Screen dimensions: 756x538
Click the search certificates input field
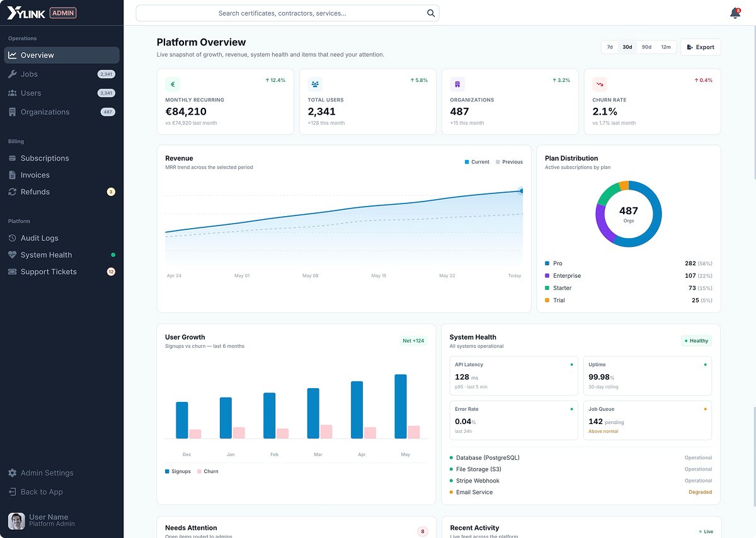coord(287,13)
